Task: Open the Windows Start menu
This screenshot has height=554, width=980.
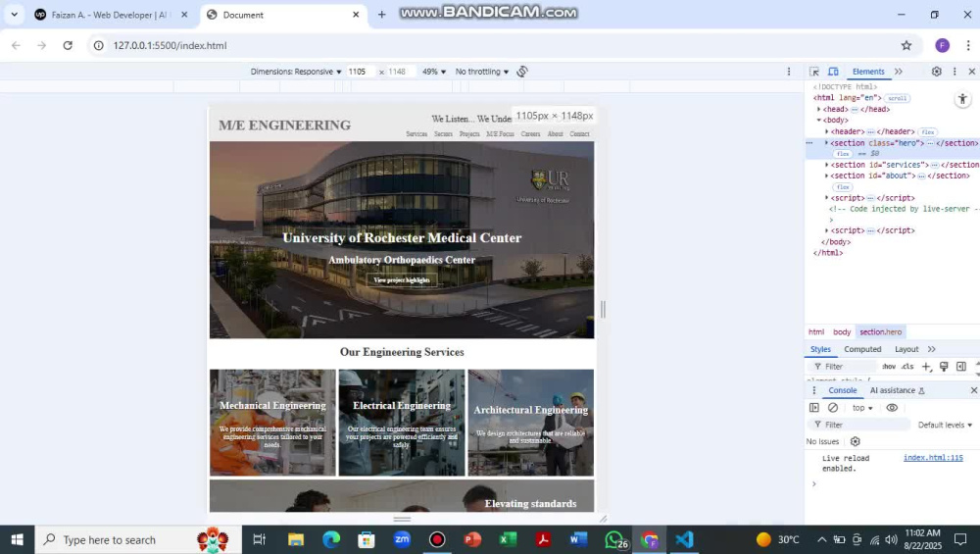Action: coord(17,539)
